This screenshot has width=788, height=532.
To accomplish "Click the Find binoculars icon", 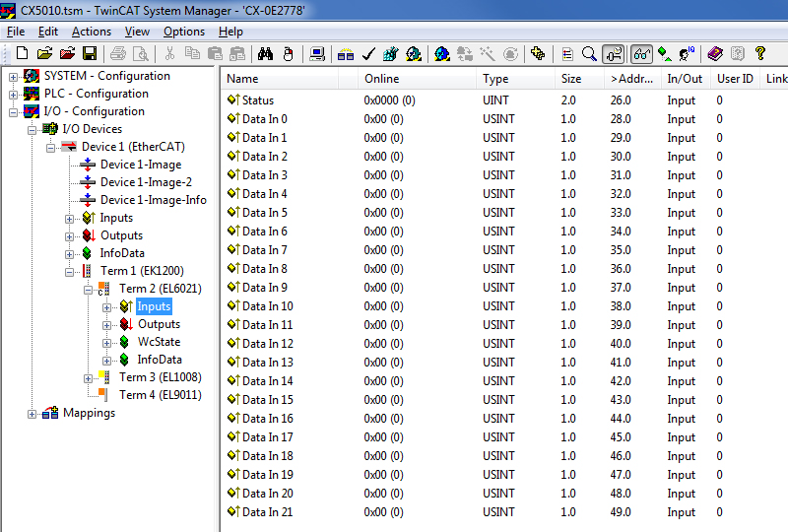I will click(x=265, y=53).
